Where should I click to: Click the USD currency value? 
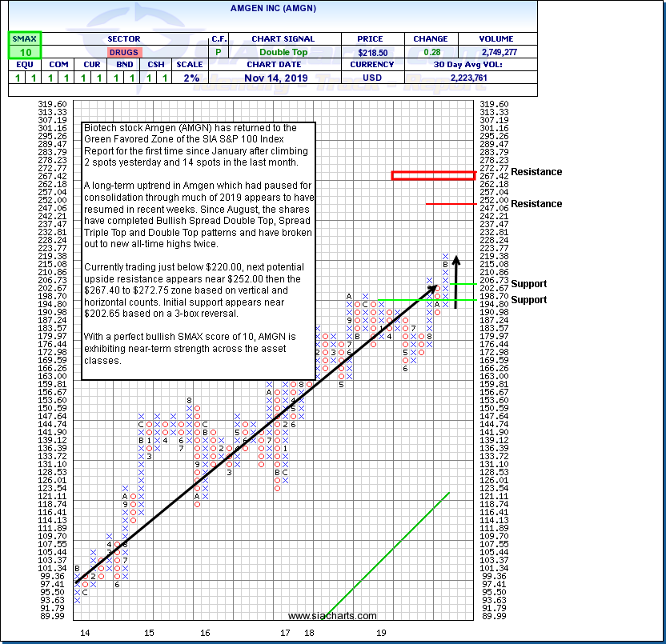(372, 78)
